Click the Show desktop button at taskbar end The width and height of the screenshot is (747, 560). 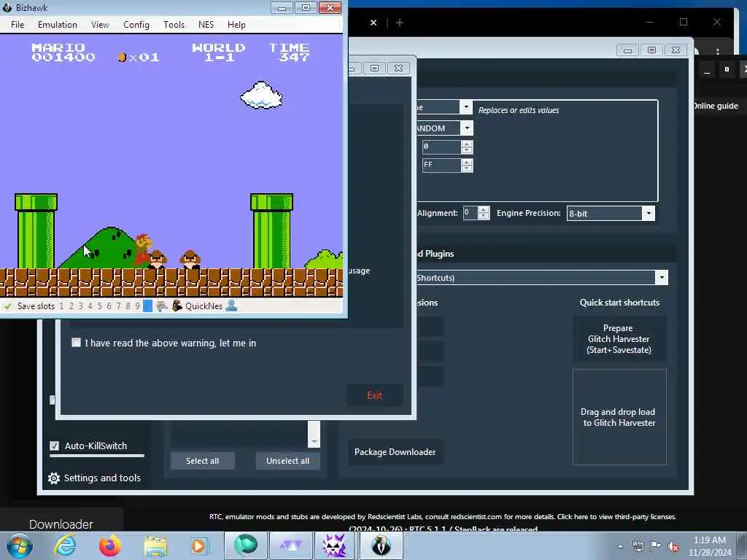pos(743,546)
